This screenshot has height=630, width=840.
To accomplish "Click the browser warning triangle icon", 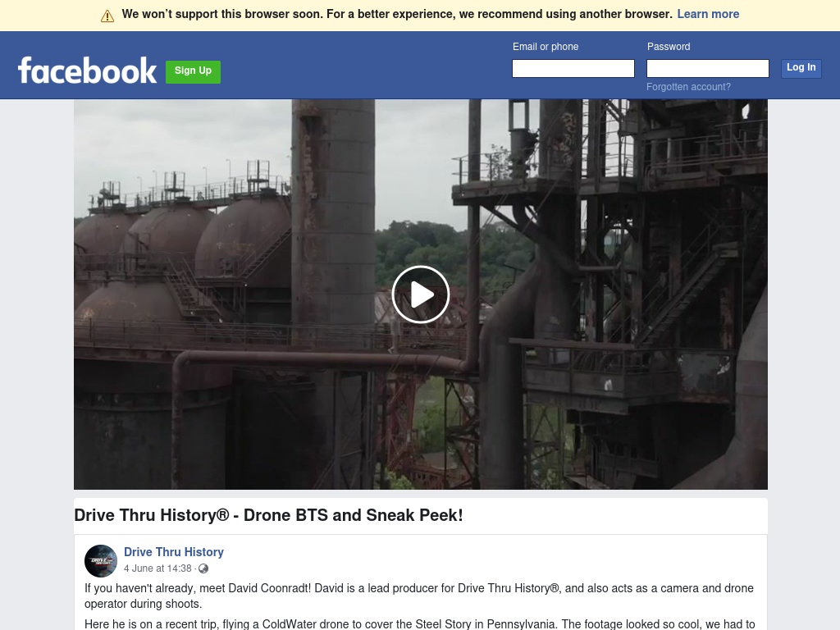I will [107, 16].
